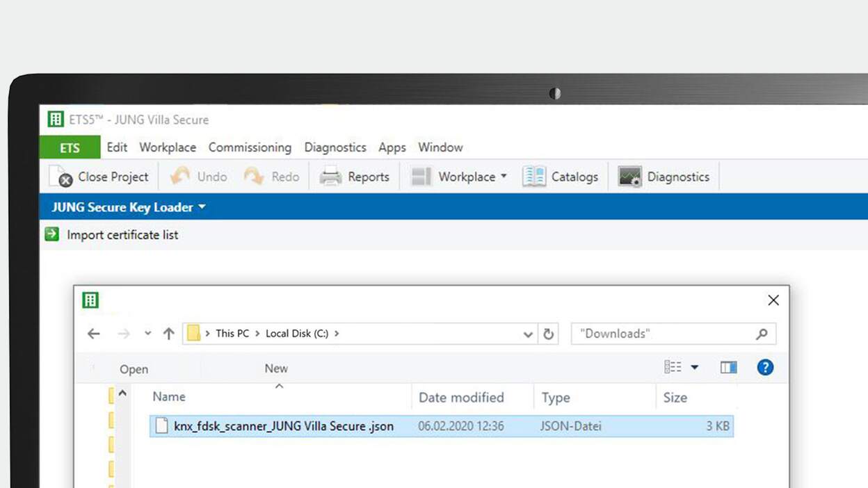Expand the address bar dropdown chevron
The image size is (868, 488).
click(x=528, y=334)
